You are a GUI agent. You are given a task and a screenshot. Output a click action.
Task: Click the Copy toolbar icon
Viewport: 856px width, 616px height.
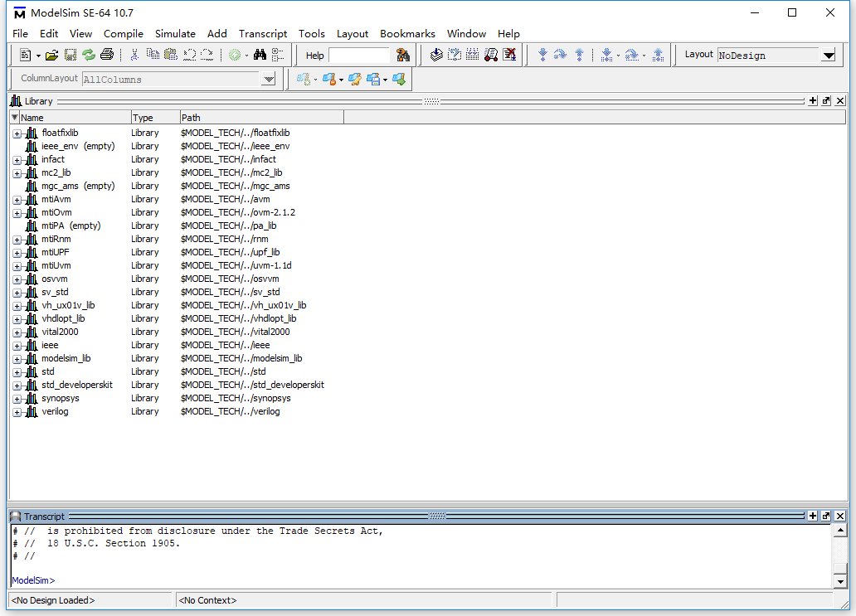[153, 55]
